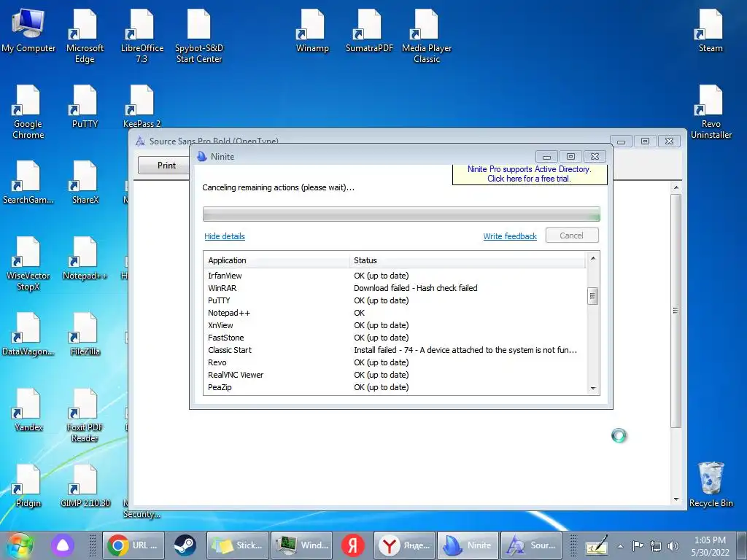Open Sticky Notes taskbar item
This screenshot has width=747, height=560.
tap(238, 545)
